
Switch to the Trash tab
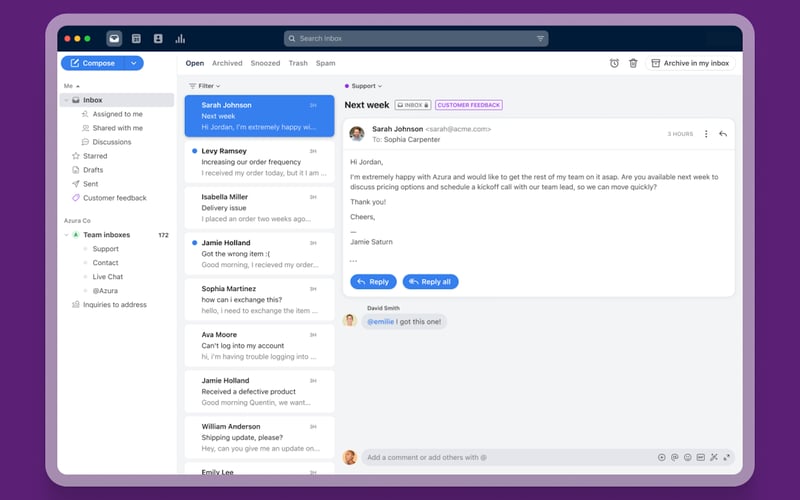point(298,63)
